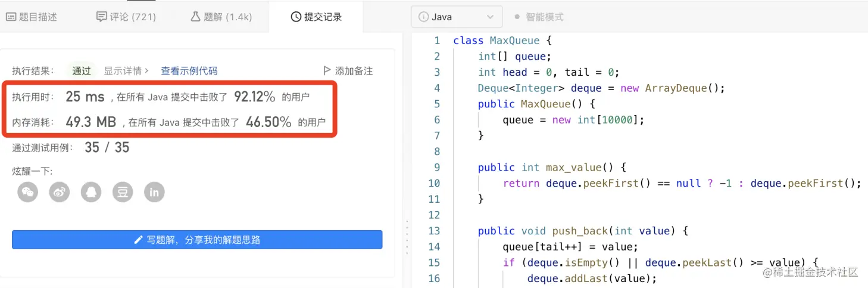Share result via LinkedIn icon
Image resolution: width=868 pixels, height=288 pixels.
coord(154,192)
